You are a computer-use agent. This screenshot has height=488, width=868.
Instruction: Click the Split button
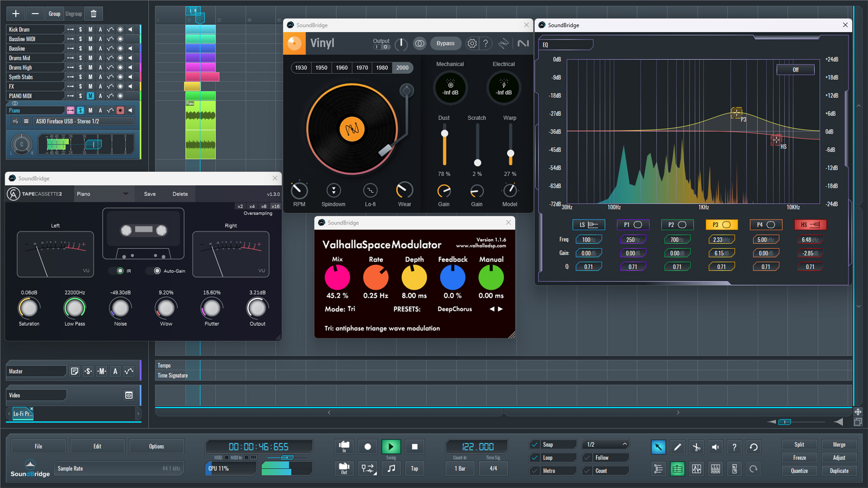[799, 445]
